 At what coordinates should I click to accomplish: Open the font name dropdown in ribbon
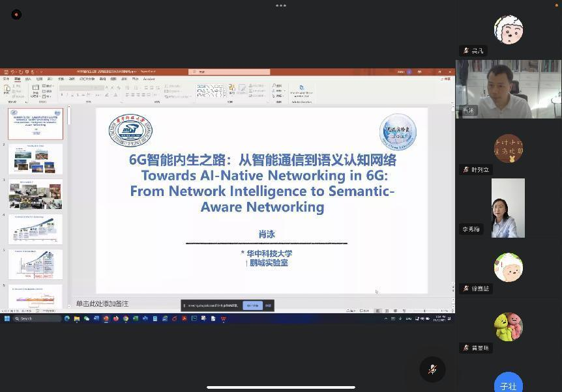click(x=81, y=87)
